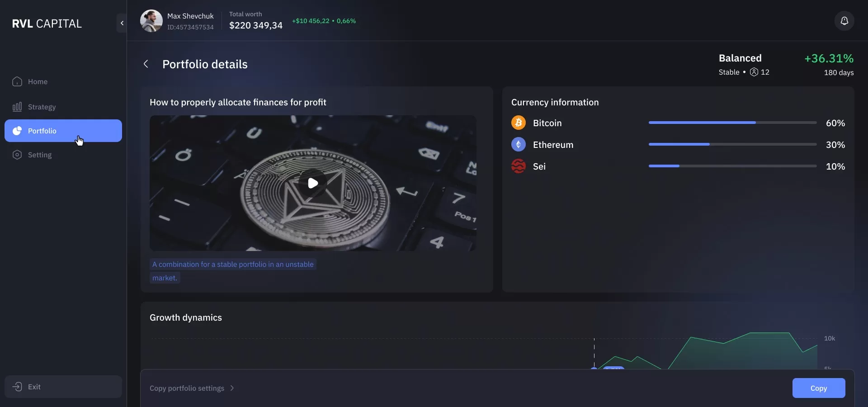Click the logout icon next to Exit
The height and width of the screenshot is (407, 868).
tap(17, 387)
